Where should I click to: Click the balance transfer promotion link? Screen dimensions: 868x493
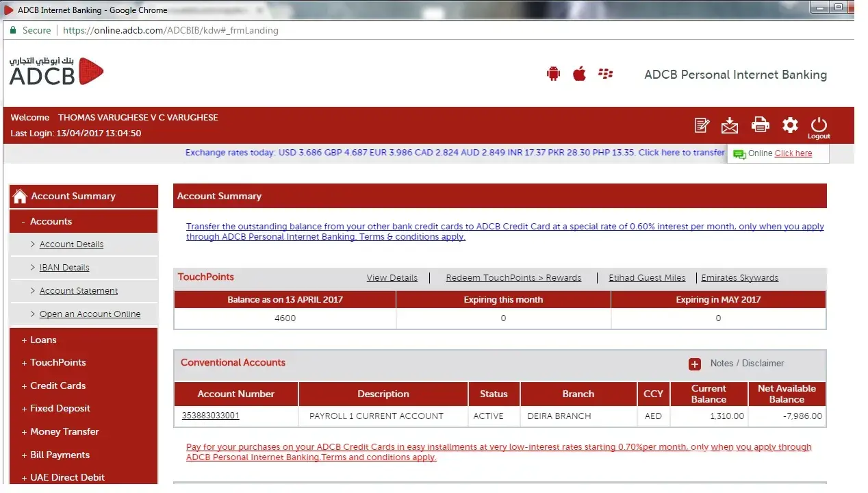pyautogui.click(x=505, y=231)
